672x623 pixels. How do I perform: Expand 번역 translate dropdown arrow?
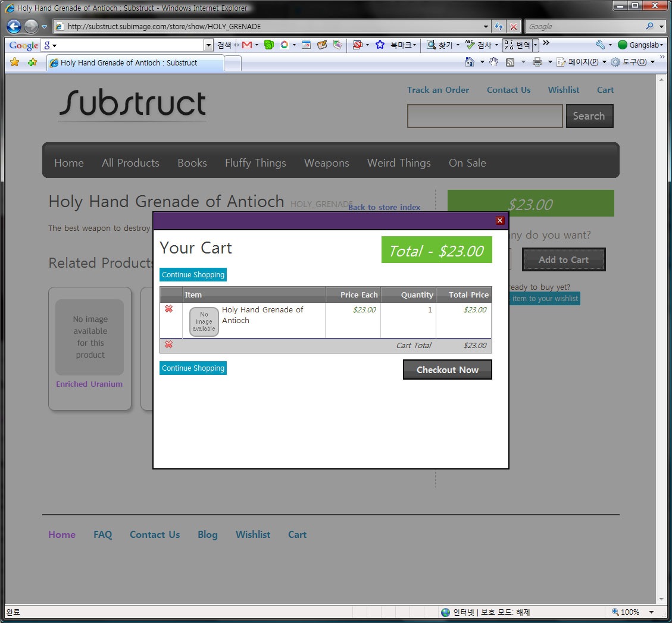click(x=535, y=45)
